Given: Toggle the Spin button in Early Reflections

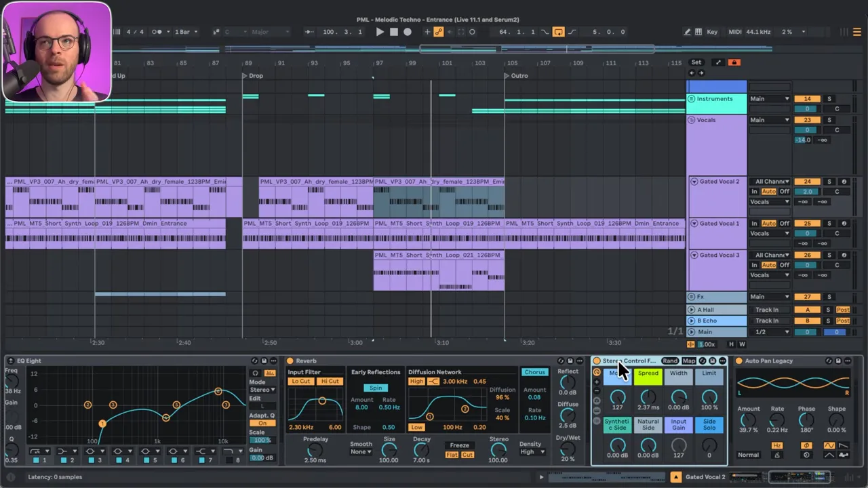Looking at the screenshot, I should click(376, 388).
